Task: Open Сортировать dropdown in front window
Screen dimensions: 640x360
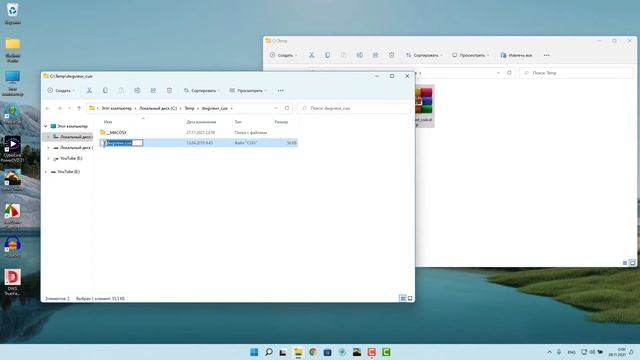Action: coord(202,91)
